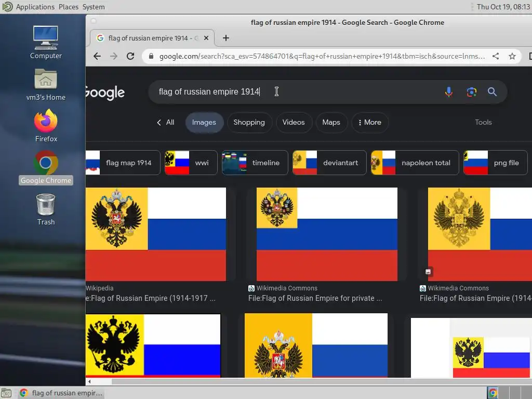This screenshot has height=399, width=532.
Task: Open 'File:Flag of Russian Empire for private' link
Action: tap(315, 298)
